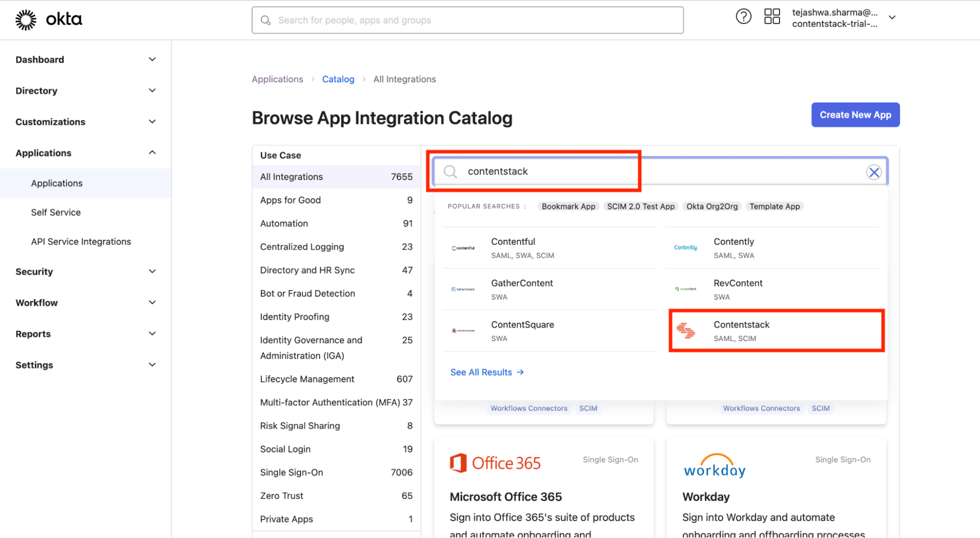Open the help question mark icon
Image resolution: width=980 pixels, height=538 pixels.
coord(743,16)
